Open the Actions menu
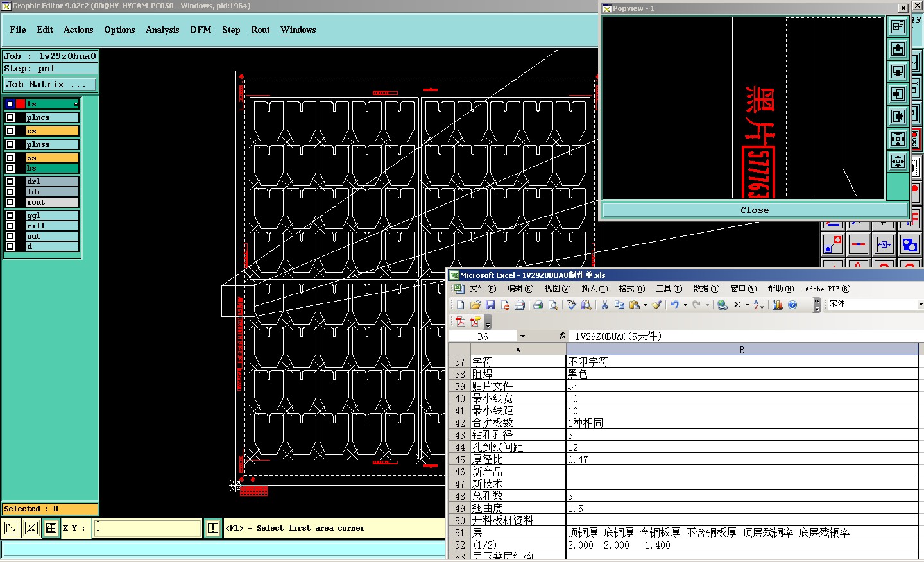 (78, 30)
